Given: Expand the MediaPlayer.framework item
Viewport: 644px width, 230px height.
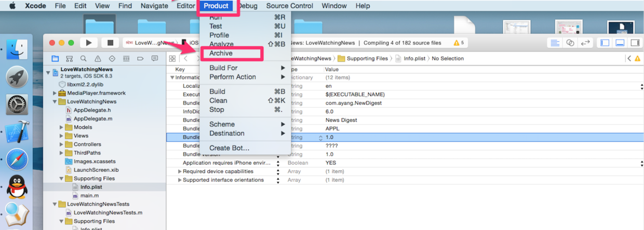Looking at the screenshot, I should [55, 93].
